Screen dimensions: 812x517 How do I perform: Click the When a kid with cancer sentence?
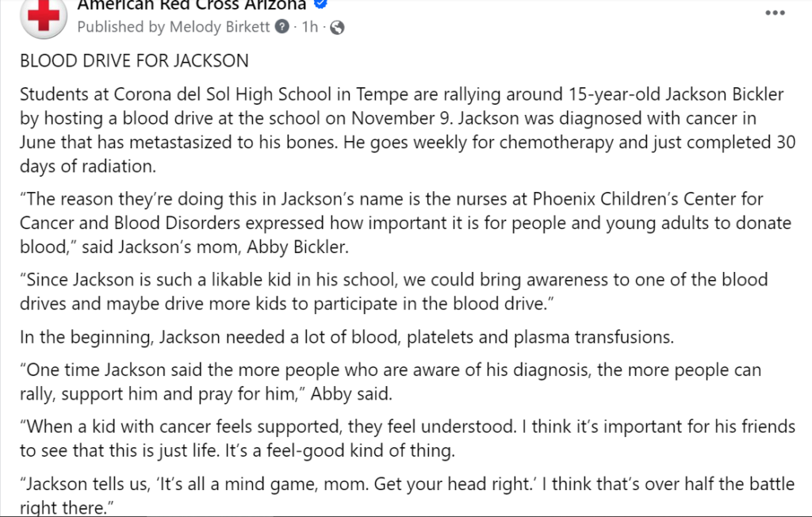pyautogui.click(x=407, y=438)
